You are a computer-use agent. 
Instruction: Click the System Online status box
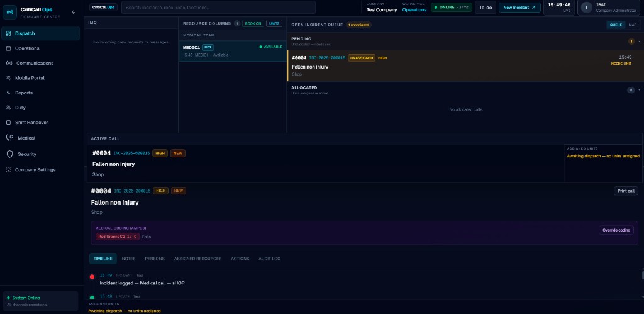point(41,301)
